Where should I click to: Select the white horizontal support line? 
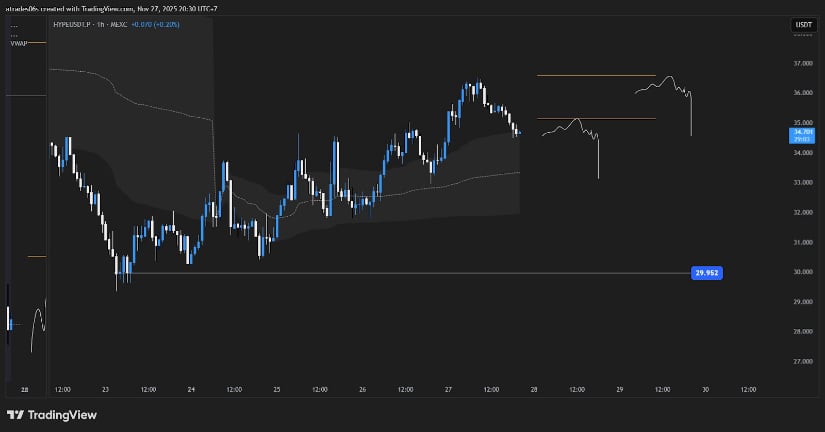pos(400,273)
